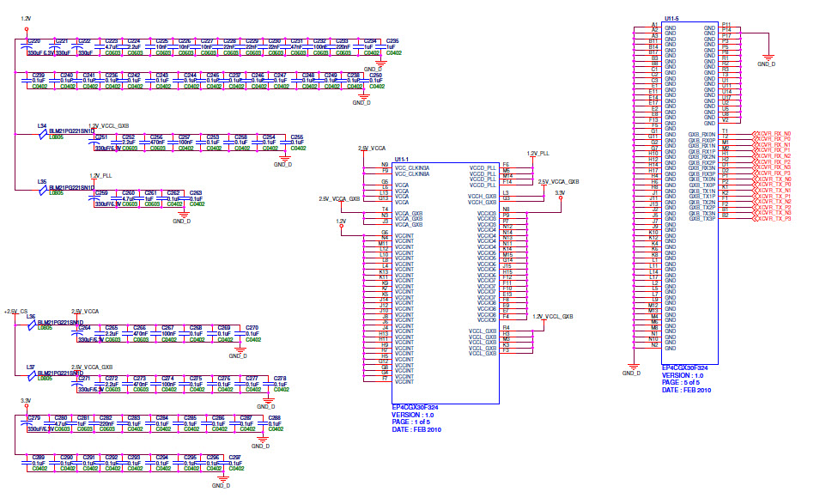Image resolution: width=826 pixels, height=504 pixels.
Task: Click the "PAGE : 5 of 5" text
Action: point(684,382)
